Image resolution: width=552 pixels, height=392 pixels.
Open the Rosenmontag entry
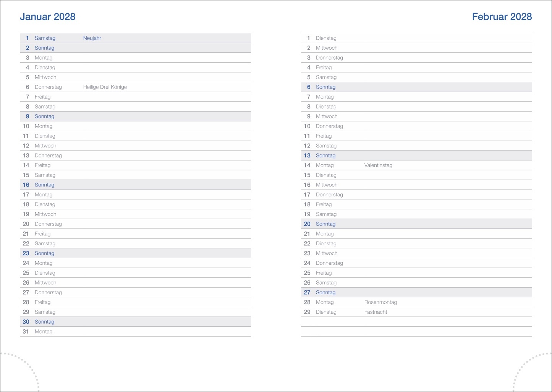pos(380,302)
